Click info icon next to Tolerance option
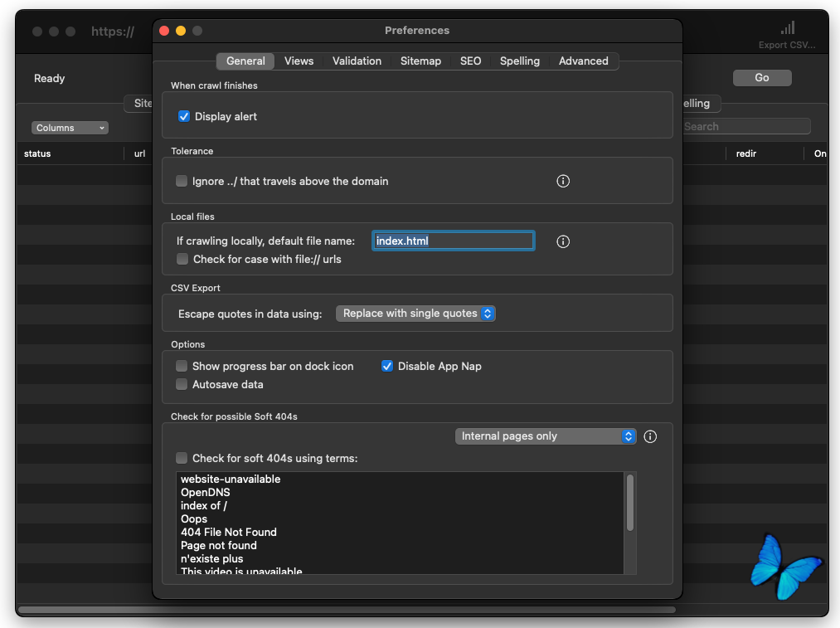 (563, 181)
